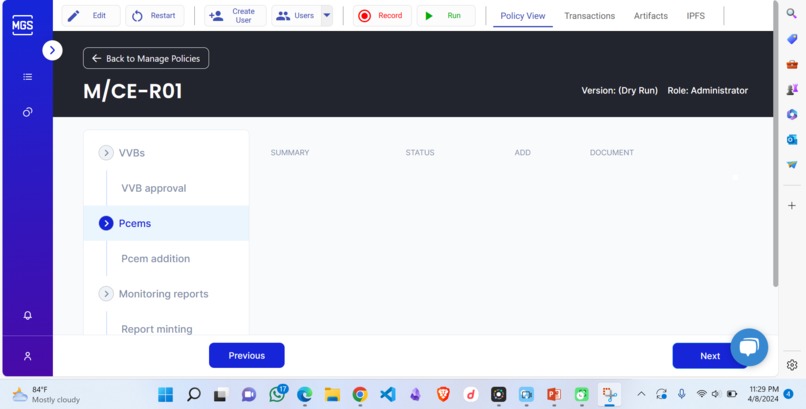The height and width of the screenshot is (409, 806).
Task: Click the green Run button
Action: click(446, 15)
